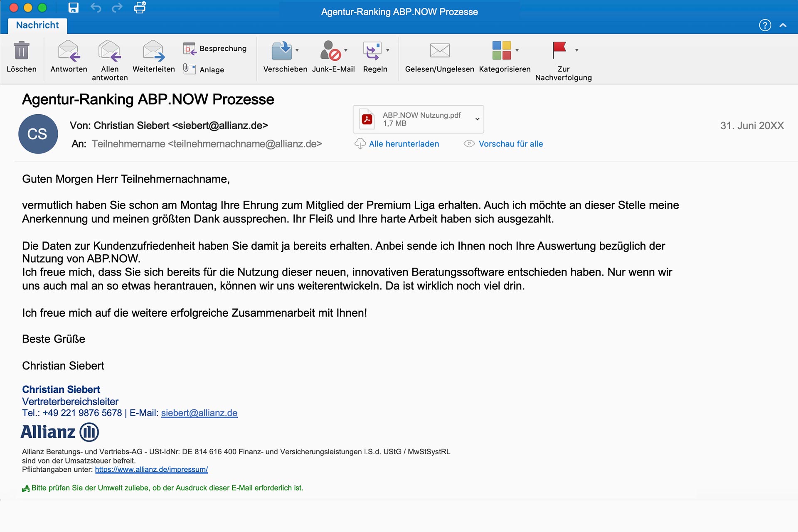Toggle Gelesen/Ungelesen read status
The width and height of the screenshot is (798, 532).
439,51
